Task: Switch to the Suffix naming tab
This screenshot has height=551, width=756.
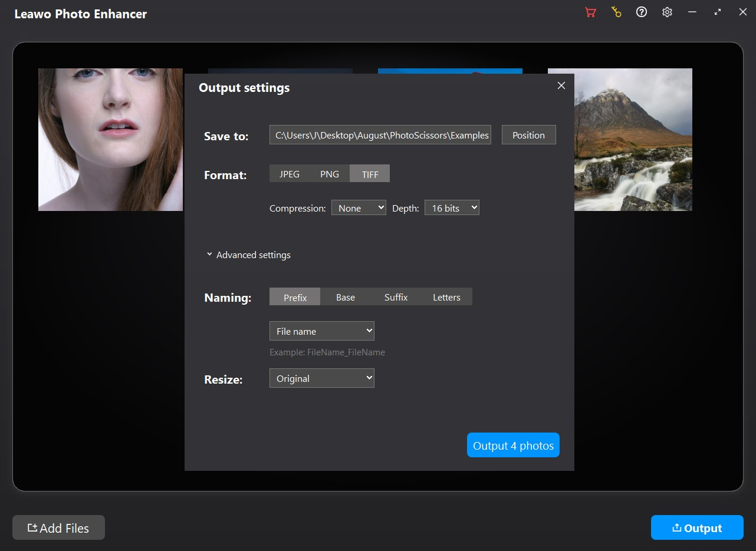Action: point(396,297)
